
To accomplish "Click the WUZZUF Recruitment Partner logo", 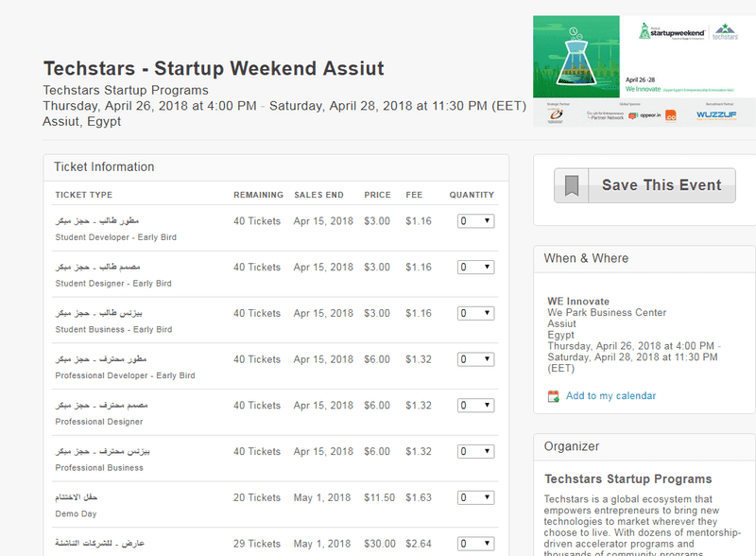I will 715,115.
